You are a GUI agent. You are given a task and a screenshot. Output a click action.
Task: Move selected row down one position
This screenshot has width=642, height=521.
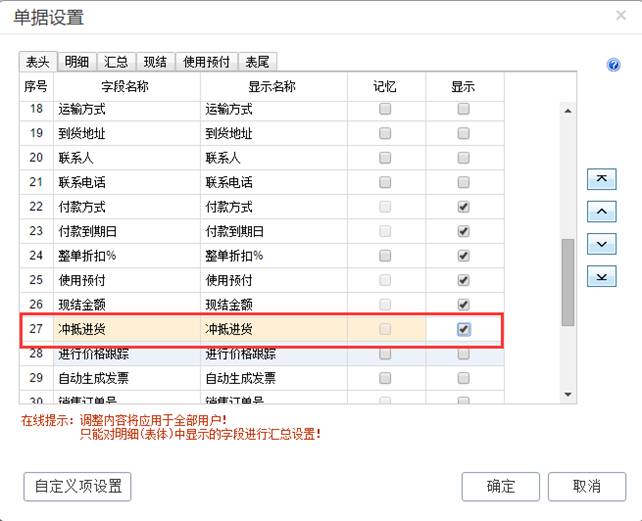[x=601, y=244]
